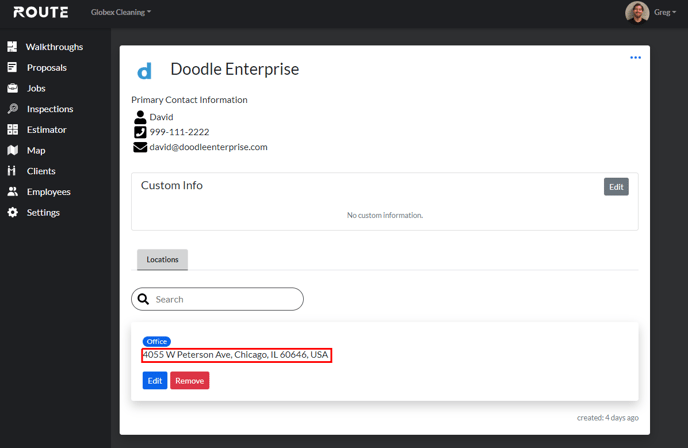Click the phone number 999-111-2222
The width and height of the screenshot is (688, 448).
(x=179, y=132)
